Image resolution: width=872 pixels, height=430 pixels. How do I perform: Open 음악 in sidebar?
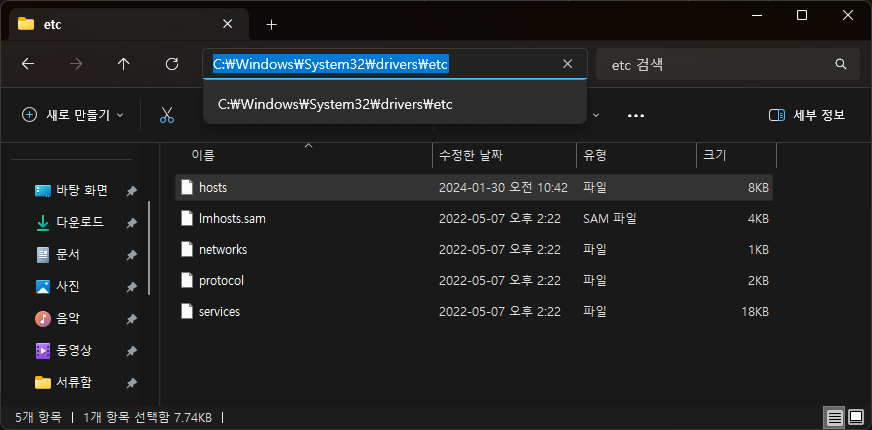point(58,319)
